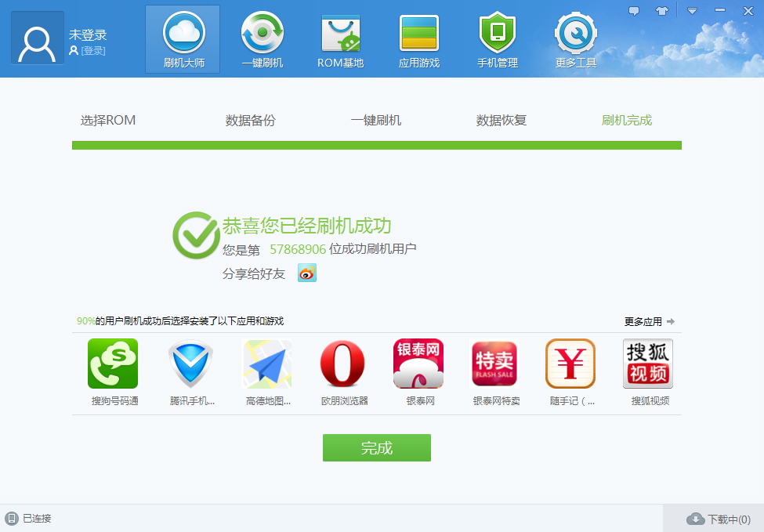Select the 一键刷机 icon
The width and height of the screenshot is (764, 532).
[261, 38]
